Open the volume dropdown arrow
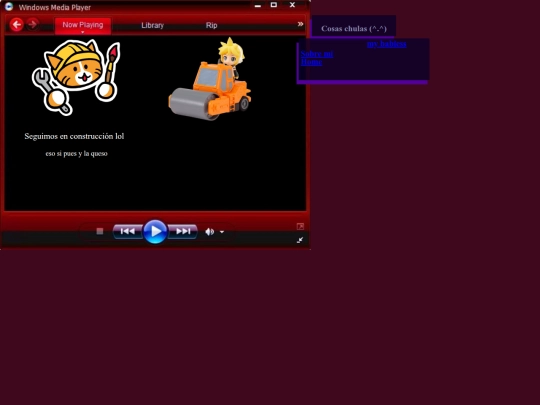The image size is (540, 405). tap(222, 232)
